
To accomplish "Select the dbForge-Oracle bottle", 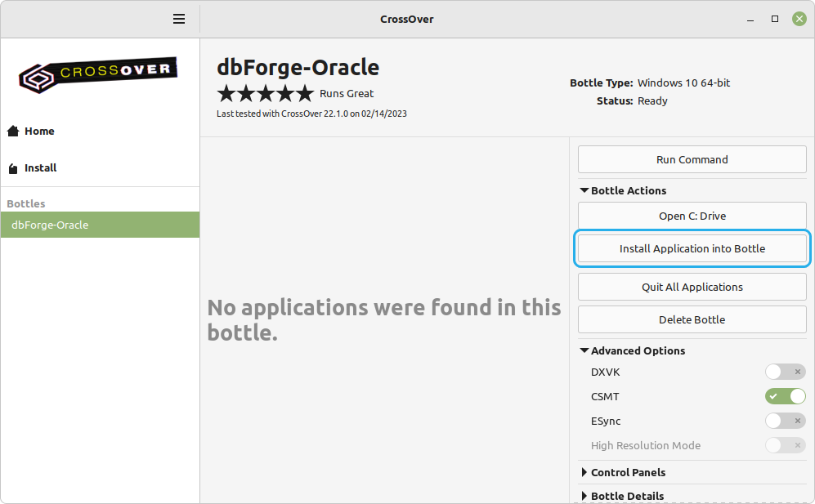I will 100,225.
